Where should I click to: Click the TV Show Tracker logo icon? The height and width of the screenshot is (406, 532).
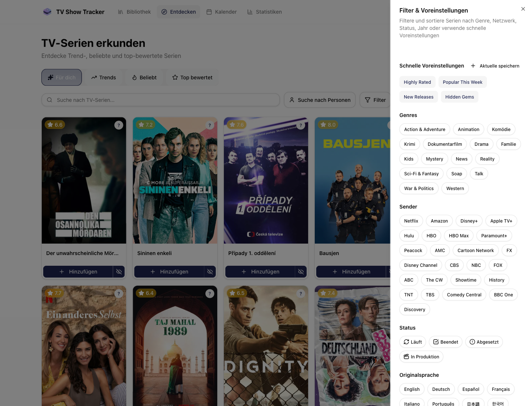pos(47,12)
